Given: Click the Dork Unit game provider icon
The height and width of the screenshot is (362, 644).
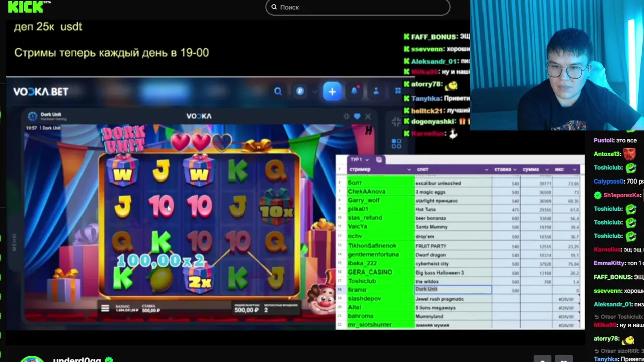Looking at the screenshot, I should pos(33,116).
